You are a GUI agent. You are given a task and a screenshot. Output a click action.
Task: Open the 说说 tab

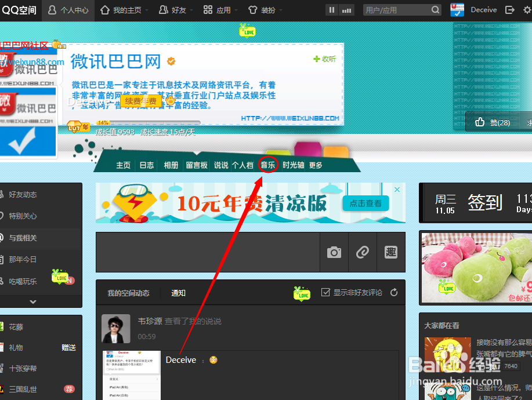221,165
